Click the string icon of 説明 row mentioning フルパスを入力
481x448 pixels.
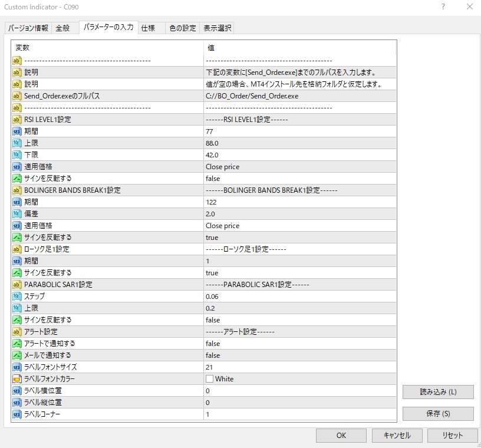[x=17, y=73]
